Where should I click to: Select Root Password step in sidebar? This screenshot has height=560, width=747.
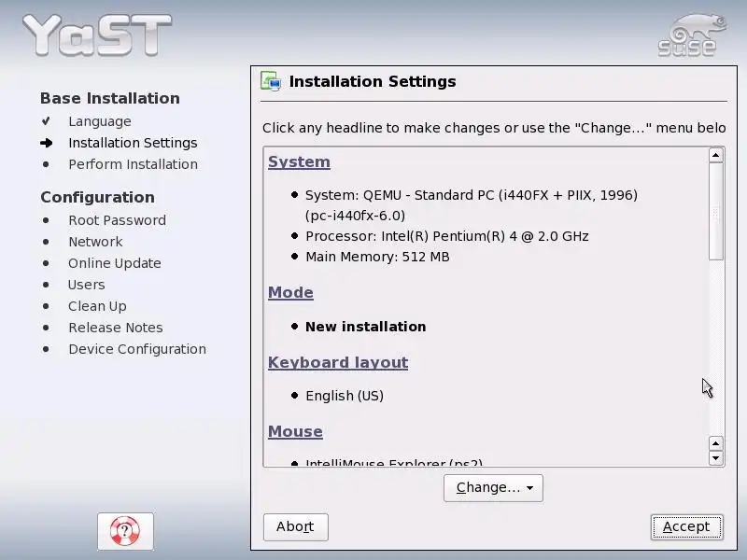(x=118, y=220)
